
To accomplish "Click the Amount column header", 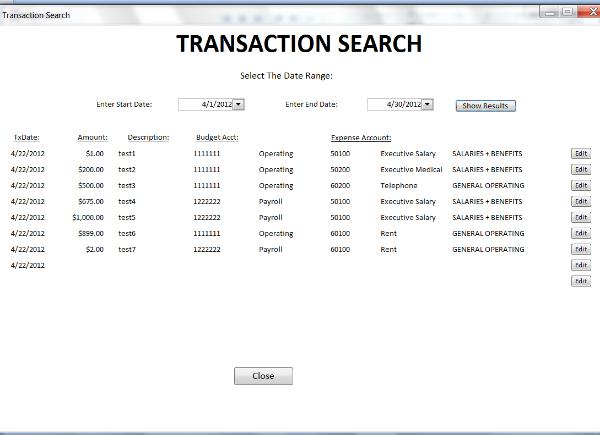I will tap(92, 137).
